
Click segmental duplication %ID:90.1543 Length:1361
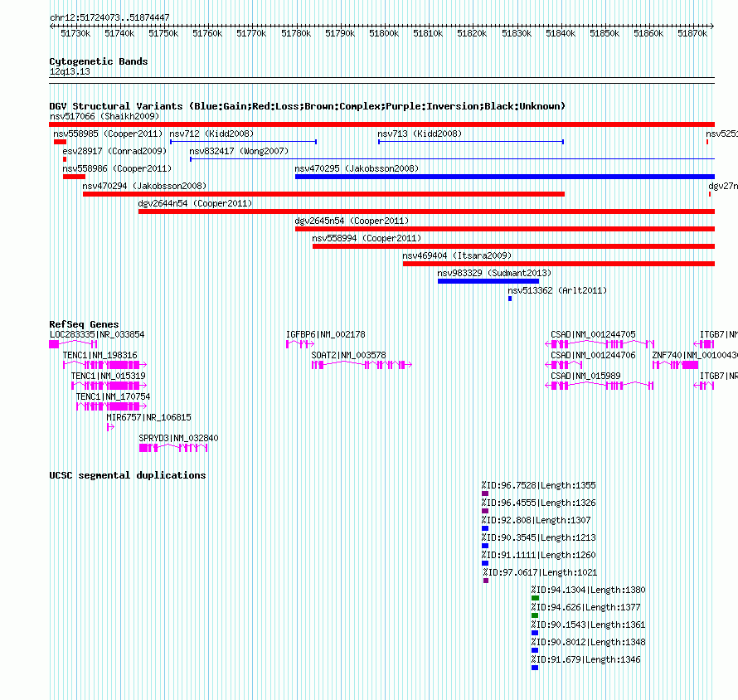589,625
